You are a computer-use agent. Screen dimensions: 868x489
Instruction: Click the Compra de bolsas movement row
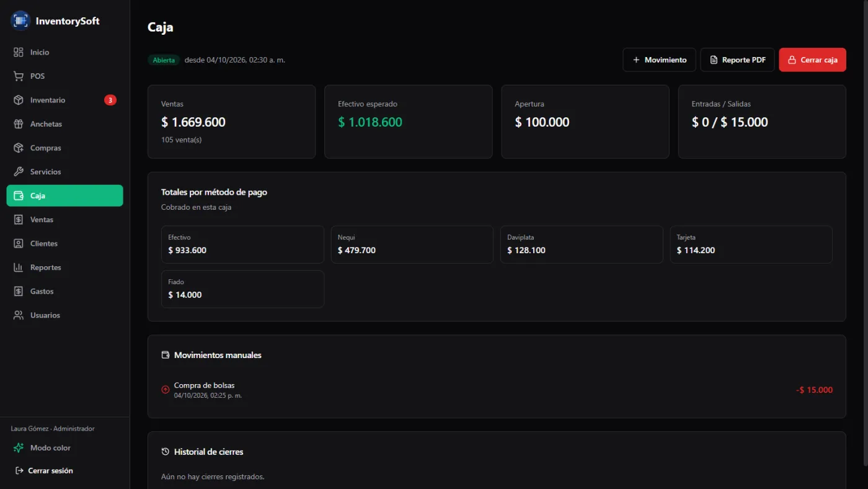497,390
